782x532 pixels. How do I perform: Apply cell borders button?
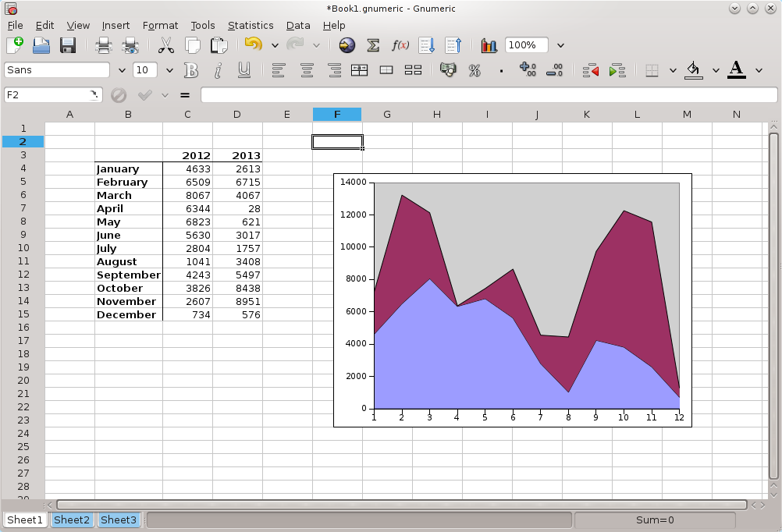click(652, 70)
